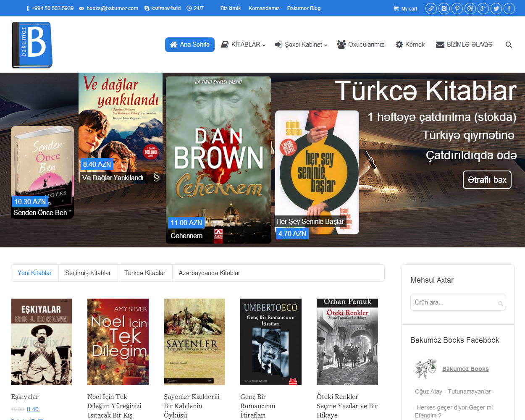Click the 8.40 AZN banner price tag
The image size is (525, 420).
pos(97,164)
